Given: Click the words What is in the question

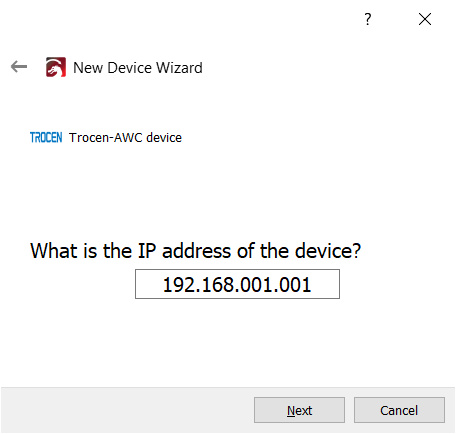Looking at the screenshot, I should click(64, 251).
